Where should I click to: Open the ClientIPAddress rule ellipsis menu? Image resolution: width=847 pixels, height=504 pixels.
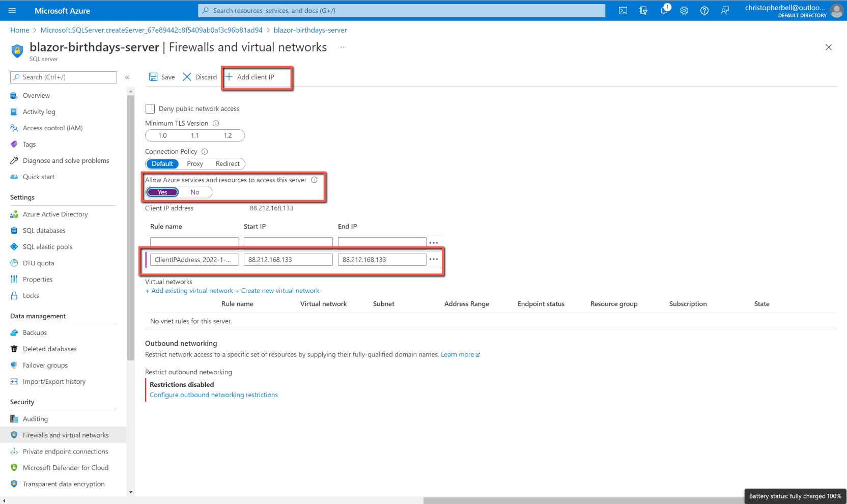click(x=434, y=259)
